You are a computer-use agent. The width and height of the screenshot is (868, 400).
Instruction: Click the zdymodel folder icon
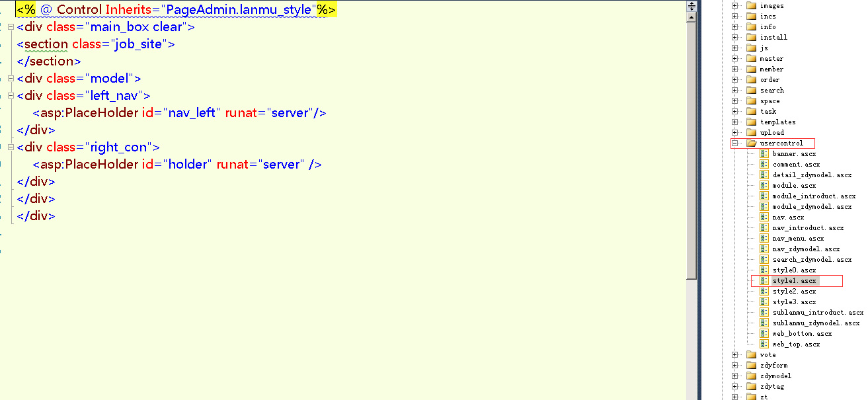pos(751,376)
